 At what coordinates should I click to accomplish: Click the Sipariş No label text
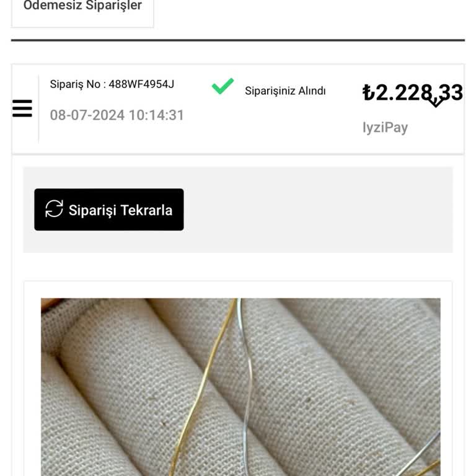coord(77,84)
